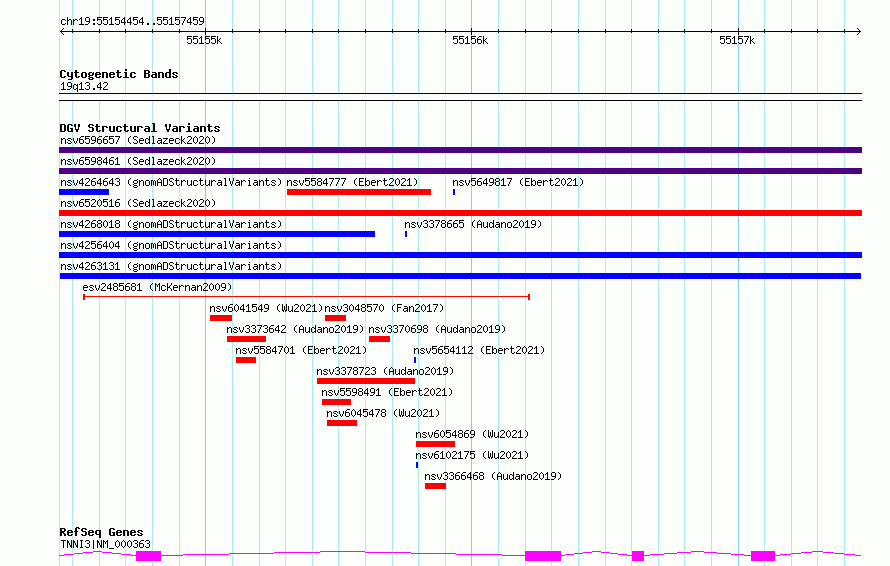Click the nsv3048570 (Fan2017) red bar

coord(335,318)
